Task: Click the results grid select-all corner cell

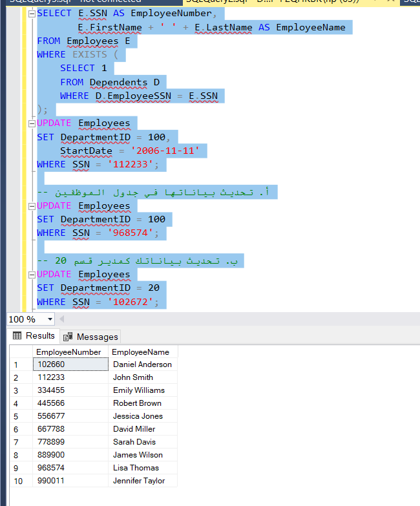Action: click(x=19, y=352)
